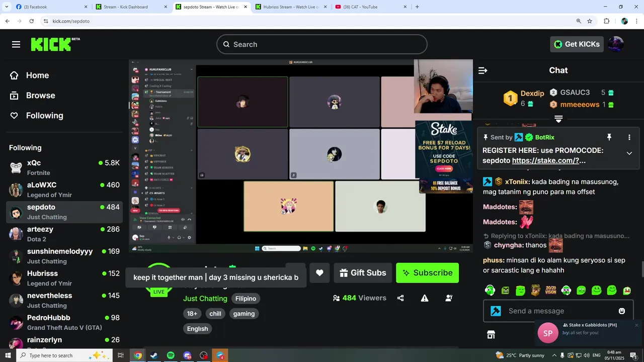Image resolution: width=644 pixels, height=362 pixels.
Task: Open a new browser tab
Action: click(x=417, y=7)
